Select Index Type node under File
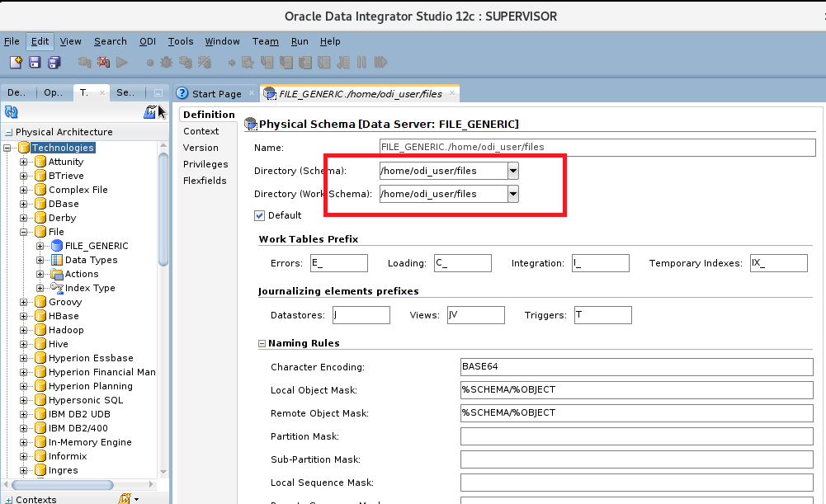This screenshot has width=826, height=504. [90, 288]
